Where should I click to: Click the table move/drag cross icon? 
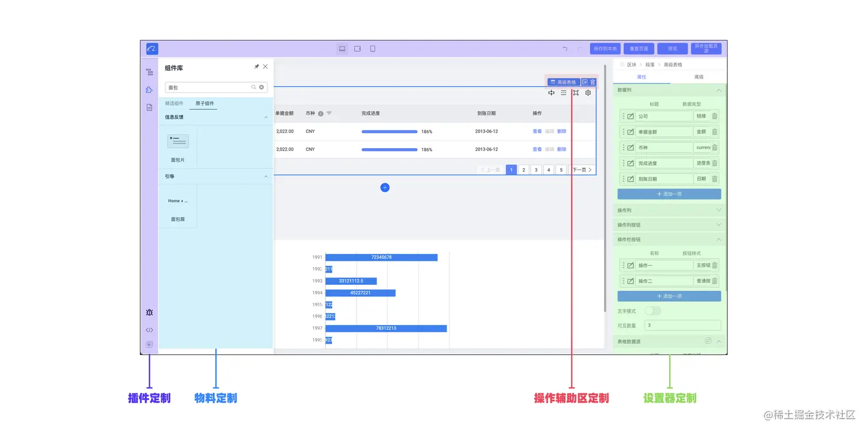pyautogui.click(x=551, y=92)
